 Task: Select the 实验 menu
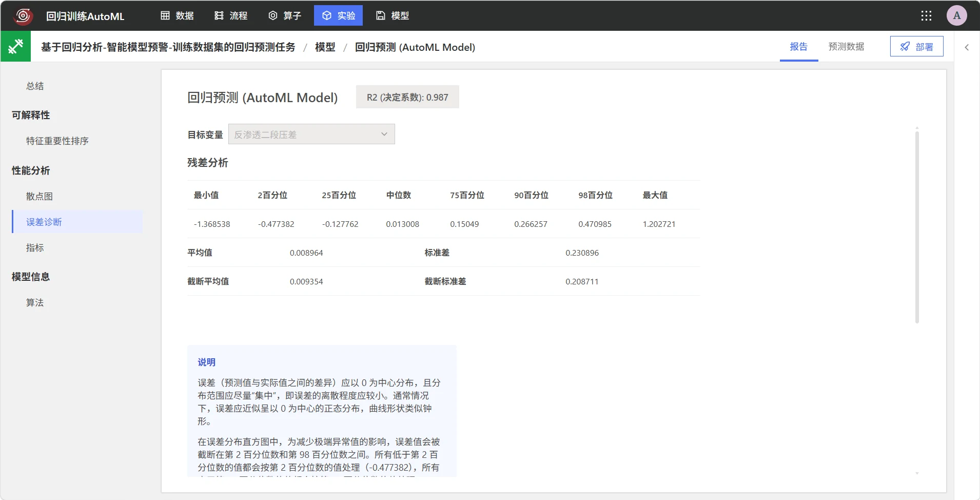[338, 16]
